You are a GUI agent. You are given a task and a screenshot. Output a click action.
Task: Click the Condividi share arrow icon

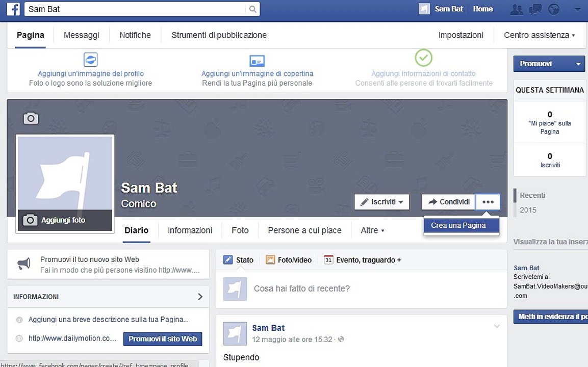[433, 202]
